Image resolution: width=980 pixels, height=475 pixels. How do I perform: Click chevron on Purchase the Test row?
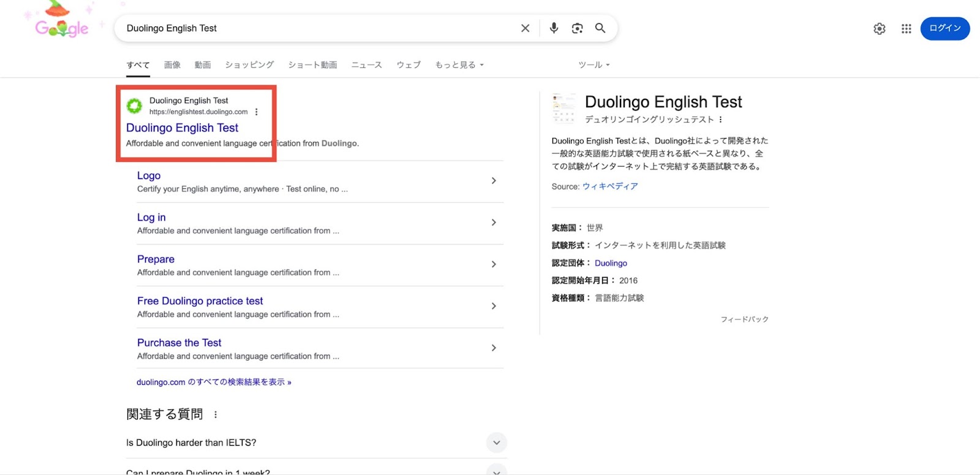tap(494, 348)
